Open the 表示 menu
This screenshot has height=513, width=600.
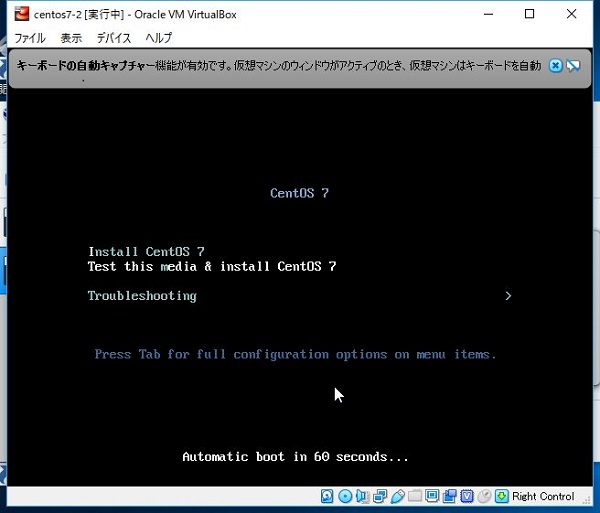click(71, 38)
